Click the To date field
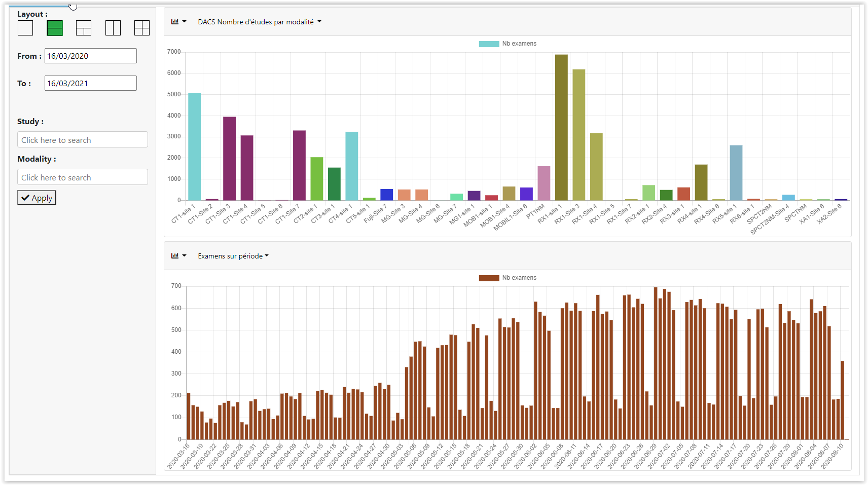 pyautogui.click(x=91, y=83)
